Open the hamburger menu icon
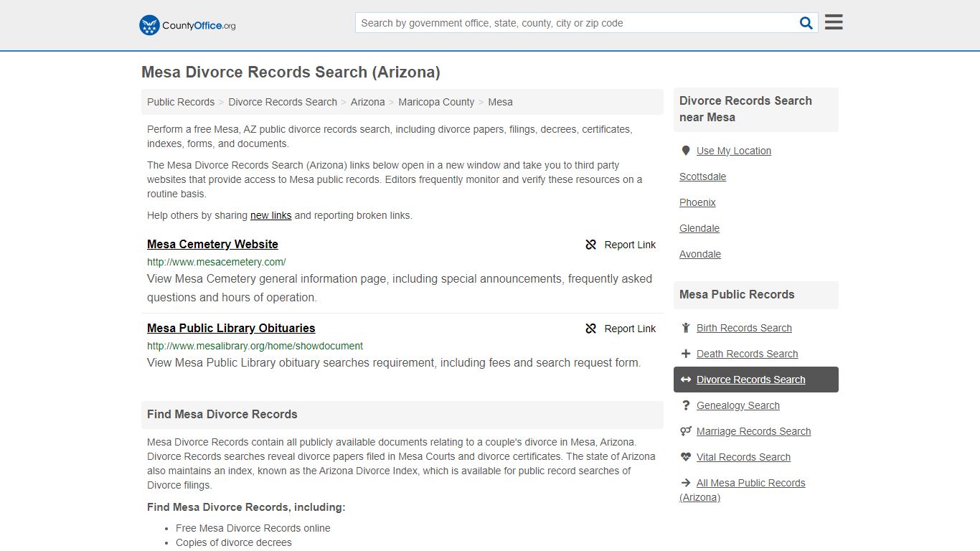The image size is (980, 551). pos(834,22)
